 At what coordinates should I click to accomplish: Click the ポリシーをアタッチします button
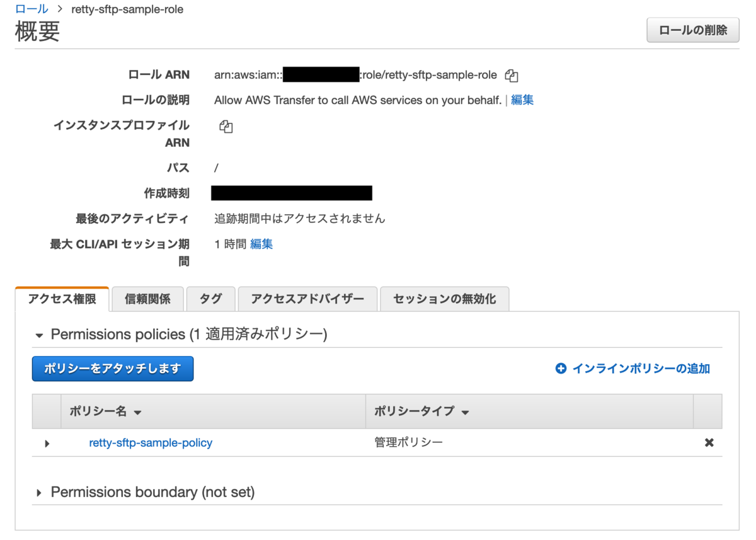113,369
